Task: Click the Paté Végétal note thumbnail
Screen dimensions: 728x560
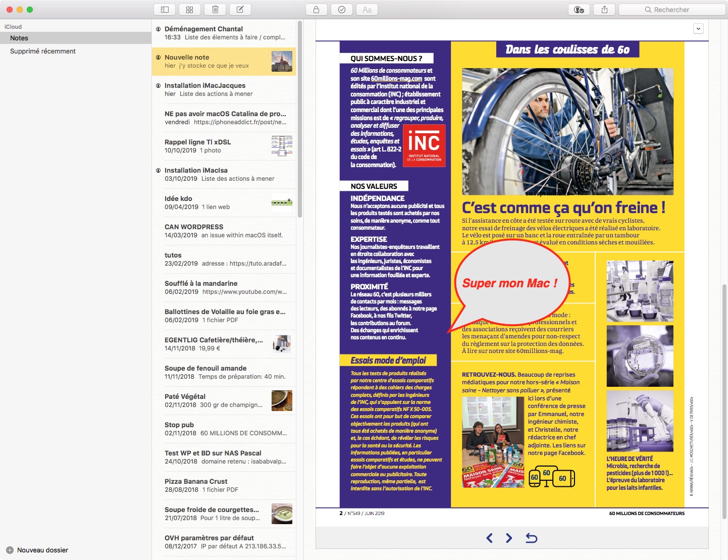Action: (282, 400)
